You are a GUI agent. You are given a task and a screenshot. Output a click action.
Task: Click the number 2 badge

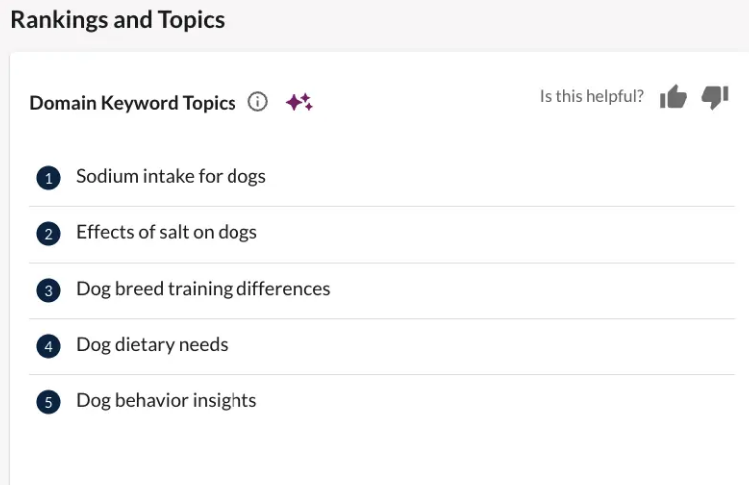tap(48, 234)
